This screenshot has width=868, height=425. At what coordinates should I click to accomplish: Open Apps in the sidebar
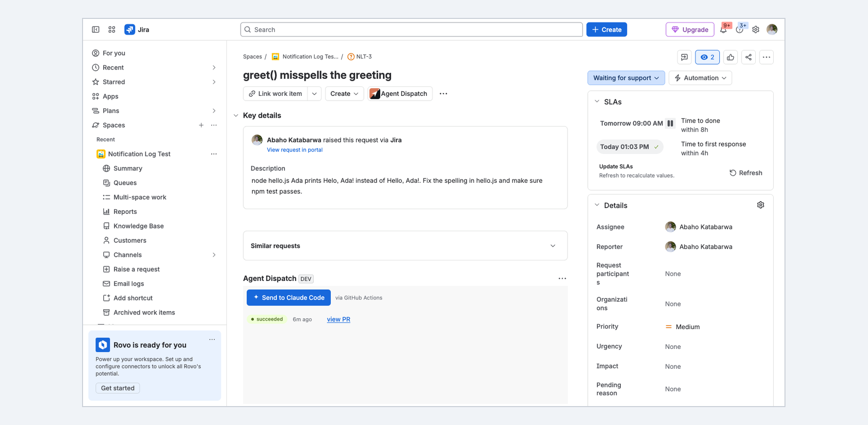point(110,96)
